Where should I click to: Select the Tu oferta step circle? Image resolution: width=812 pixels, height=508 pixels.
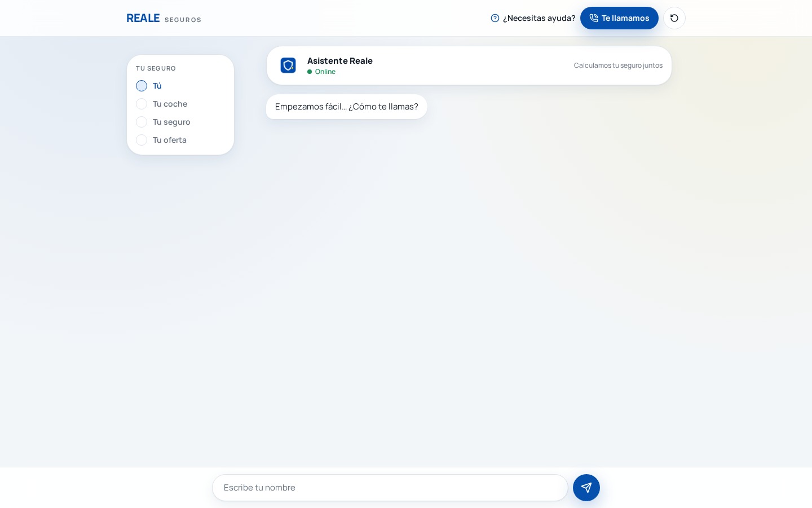142,140
